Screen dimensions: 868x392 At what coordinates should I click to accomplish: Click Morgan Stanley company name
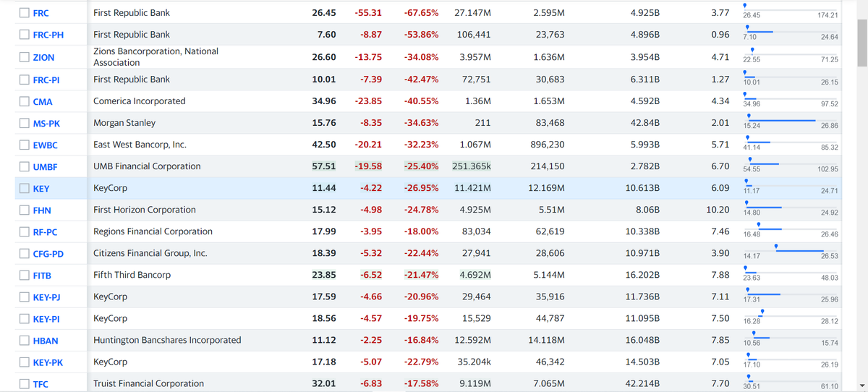pos(124,123)
